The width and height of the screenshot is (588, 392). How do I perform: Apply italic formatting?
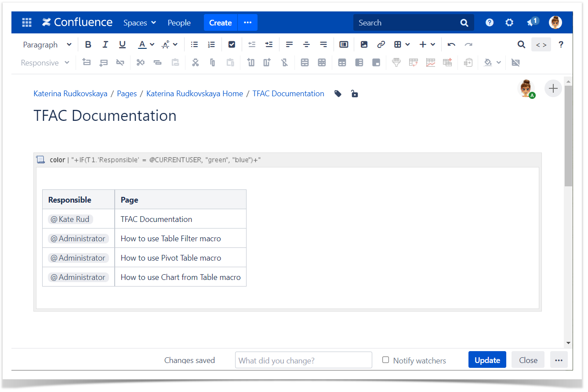tap(105, 44)
